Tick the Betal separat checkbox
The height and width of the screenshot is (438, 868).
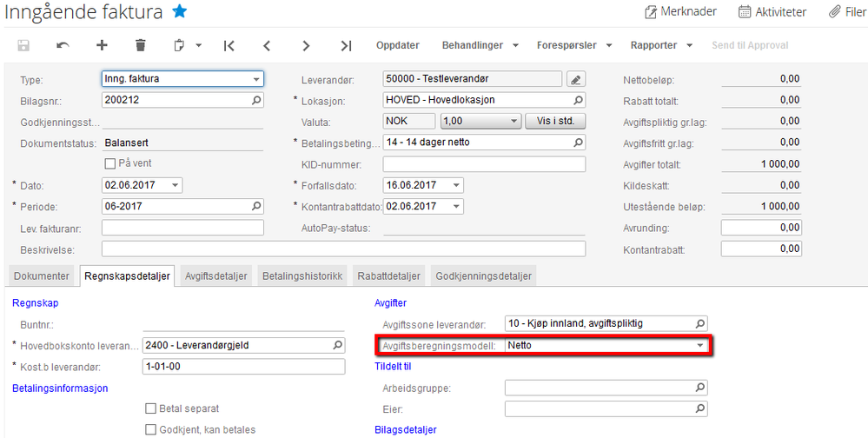point(151,408)
